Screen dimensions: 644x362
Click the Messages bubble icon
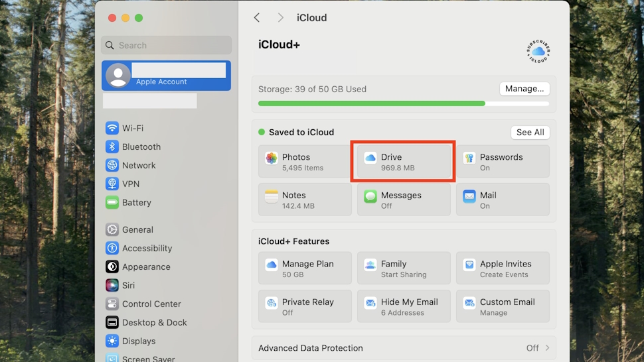point(370,196)
